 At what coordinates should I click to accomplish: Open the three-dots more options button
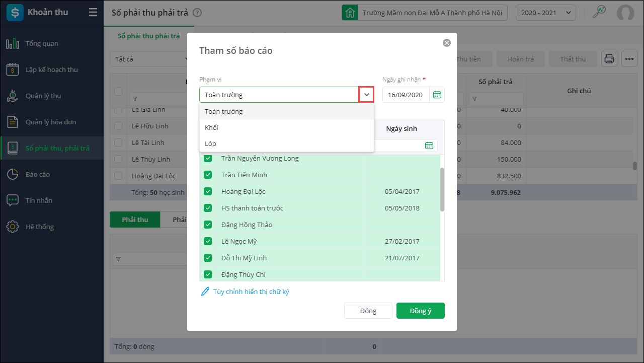pos(629,59)
